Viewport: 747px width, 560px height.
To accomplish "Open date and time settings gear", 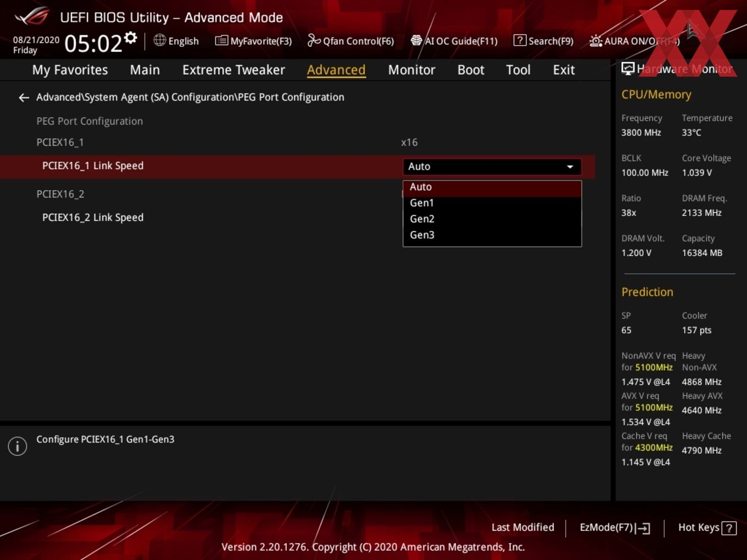I will (x=131, y=38).
